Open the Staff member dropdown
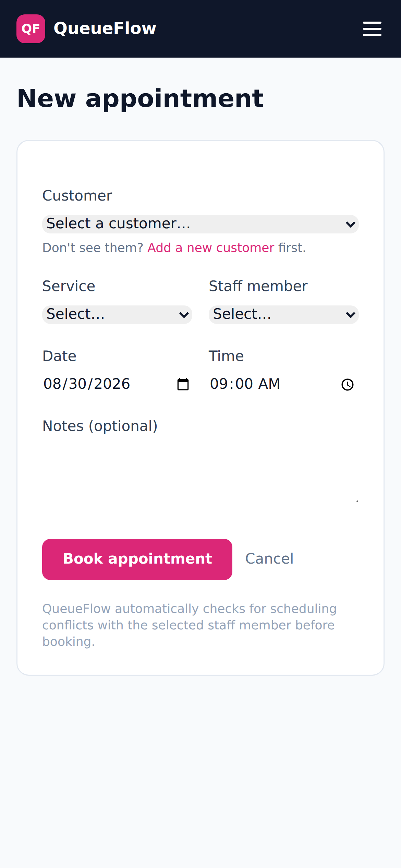The height and width of the screenshot is (868, 401). click(x=284, y=315)
